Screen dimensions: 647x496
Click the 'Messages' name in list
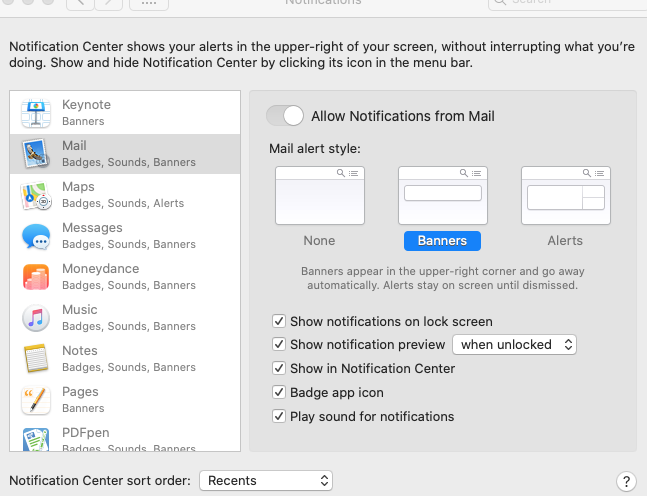92,228
